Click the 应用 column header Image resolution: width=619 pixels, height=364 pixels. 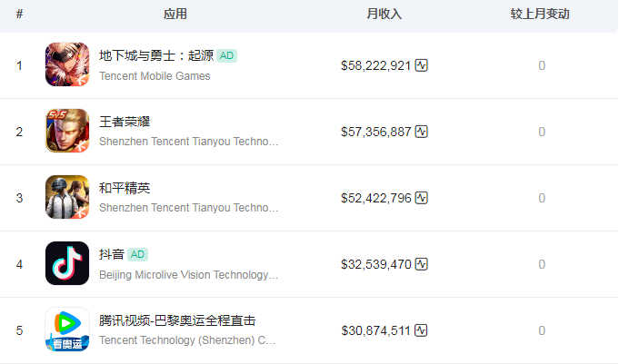(x=175, y=15)
